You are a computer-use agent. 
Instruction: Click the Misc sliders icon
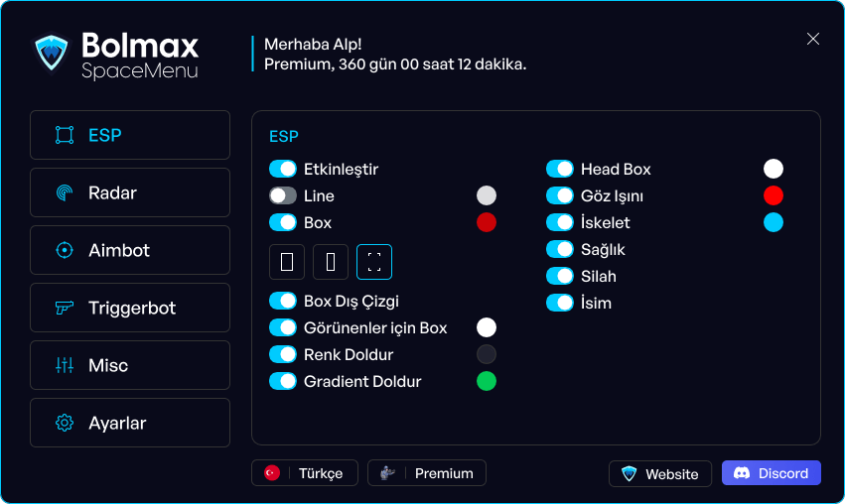click(65, 365)
